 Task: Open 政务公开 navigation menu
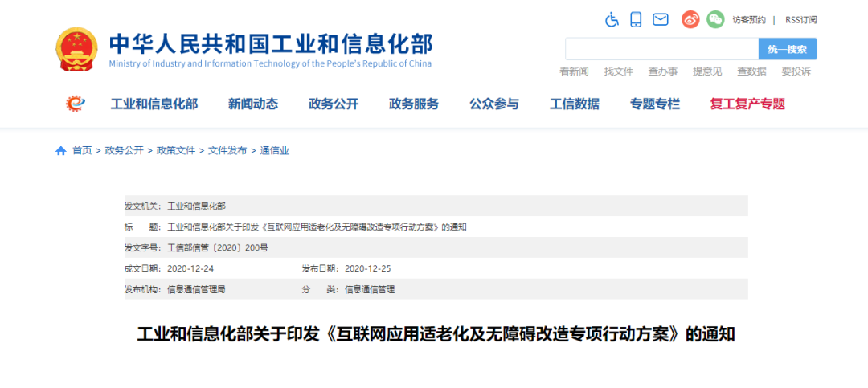(334, 104)
